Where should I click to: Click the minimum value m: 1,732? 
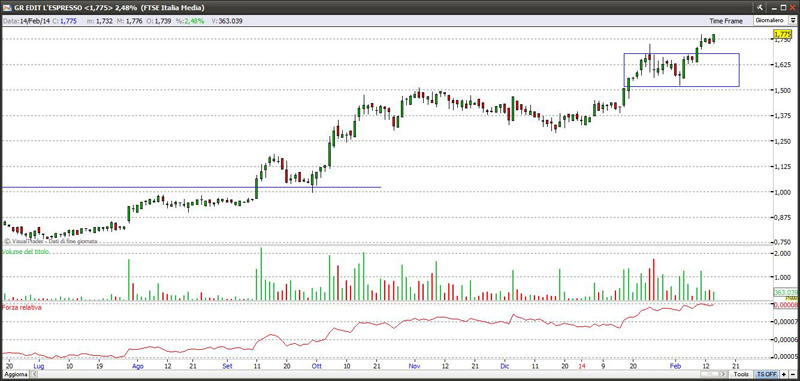(x=98, y=21)
